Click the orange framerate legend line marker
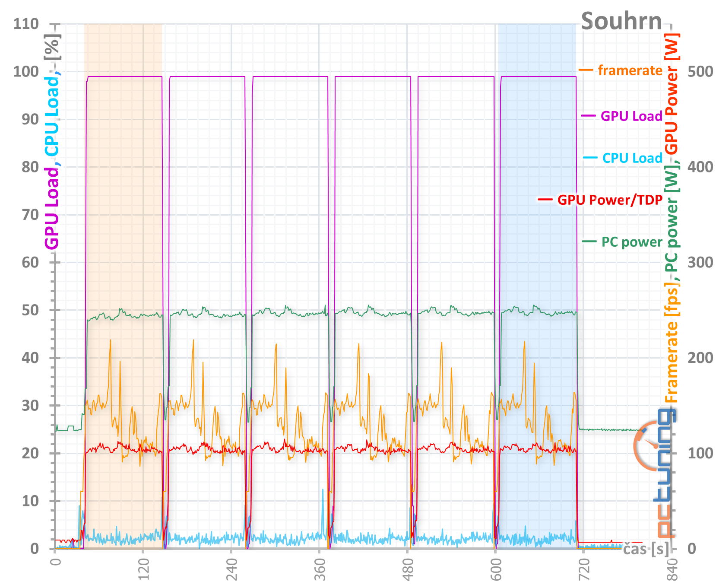The image size is (716, 588). [x=586, y=70]
